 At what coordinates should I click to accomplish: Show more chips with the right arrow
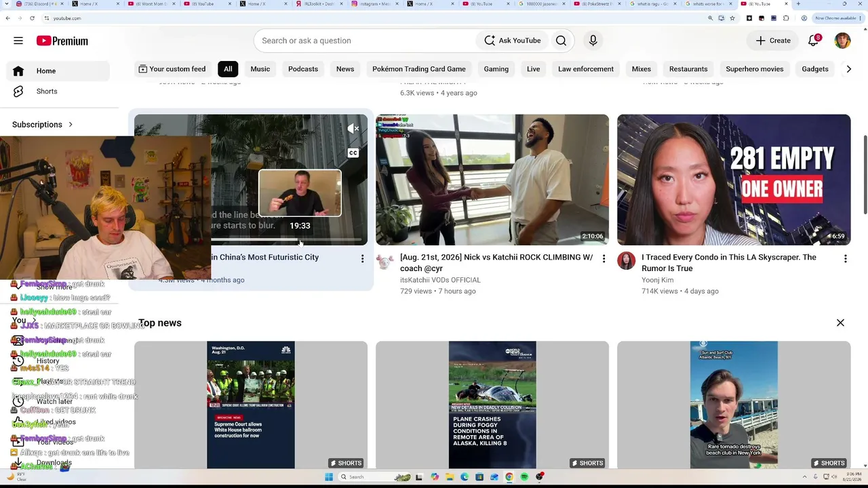tap(848, 69)
